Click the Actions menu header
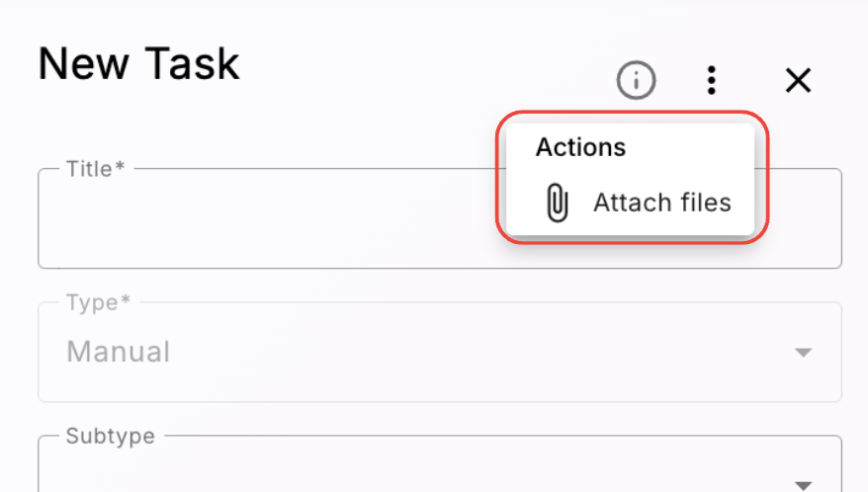This screenshot has height=492, width=868. click(x=580, y=147)
